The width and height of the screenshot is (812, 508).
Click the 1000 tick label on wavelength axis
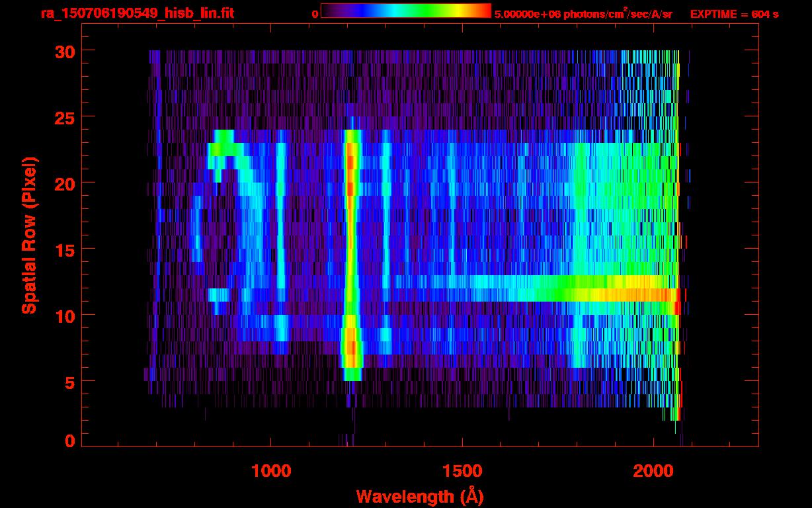[x=270, y=471]
